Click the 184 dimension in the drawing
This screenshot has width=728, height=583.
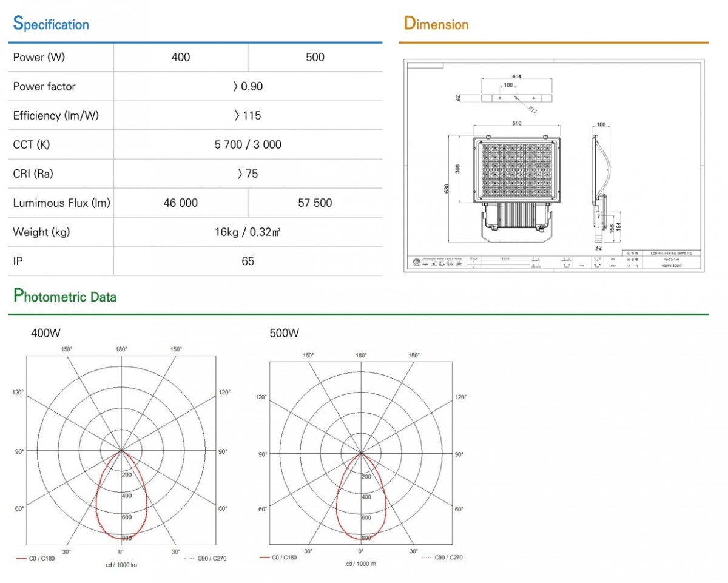pos(619,227)
